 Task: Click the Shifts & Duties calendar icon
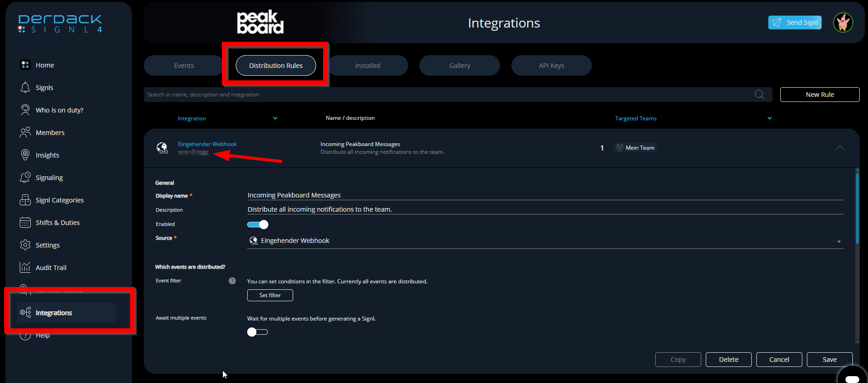tap(25, 222)
